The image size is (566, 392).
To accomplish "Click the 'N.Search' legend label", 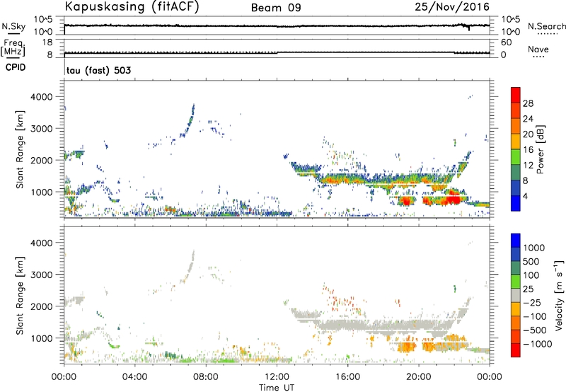I will pos(546,26).
